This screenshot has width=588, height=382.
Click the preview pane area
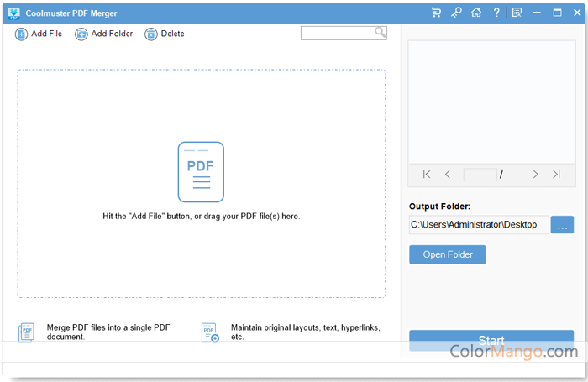pyautogui.click(x=491, y=102)
